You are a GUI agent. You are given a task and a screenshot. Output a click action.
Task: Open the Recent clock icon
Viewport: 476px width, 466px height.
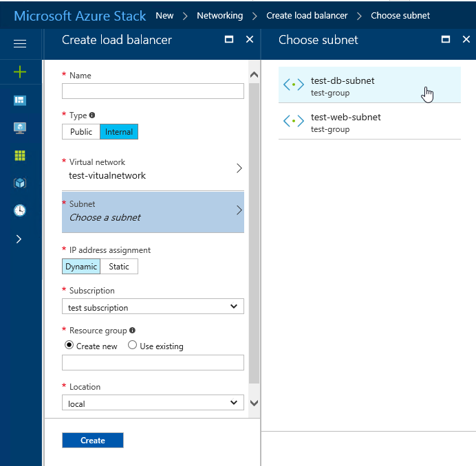pos(20,210)
